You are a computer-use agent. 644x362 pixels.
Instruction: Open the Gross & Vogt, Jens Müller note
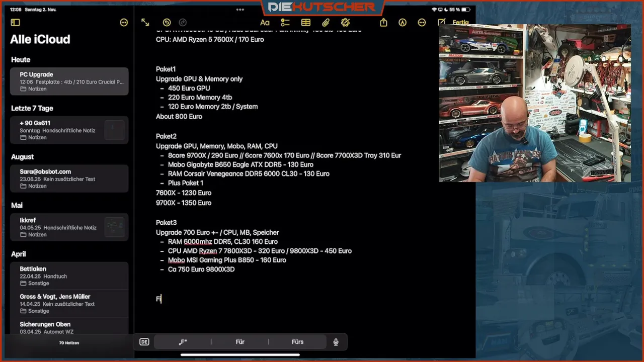69,303
